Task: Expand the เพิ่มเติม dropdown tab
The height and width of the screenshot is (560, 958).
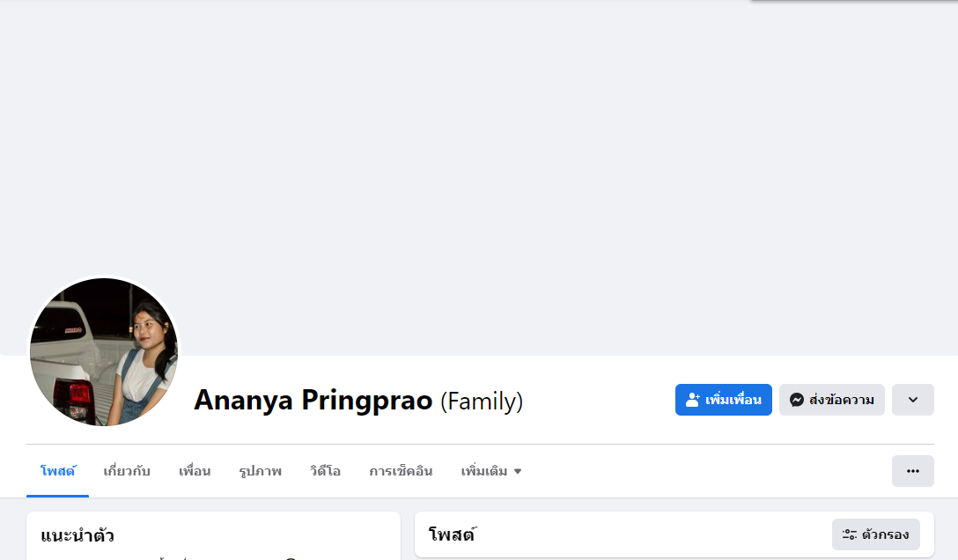Action: coord(491,471)
